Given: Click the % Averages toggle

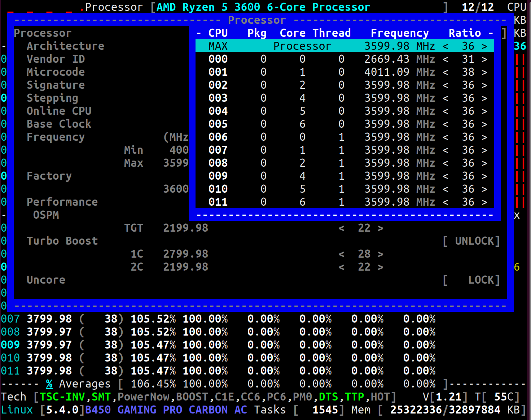Looking at the screenshot, I should [x=49, y=384].
